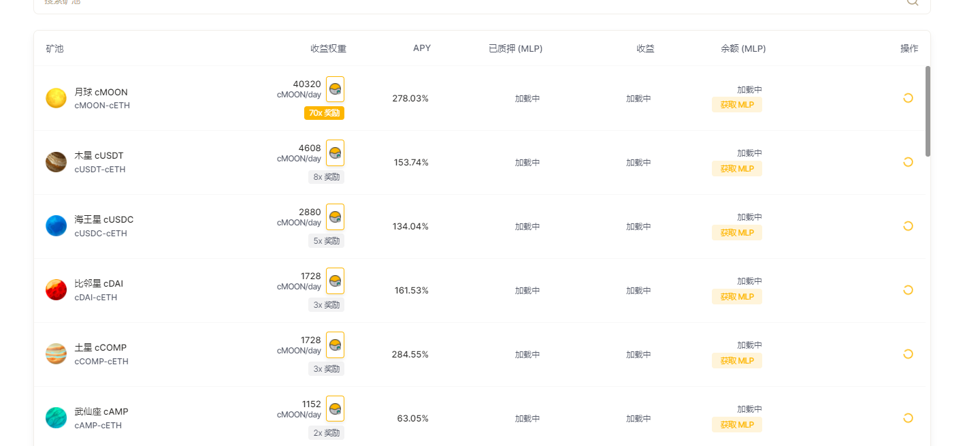Click the loading spinner in the cMOON row

pos(908,98)
